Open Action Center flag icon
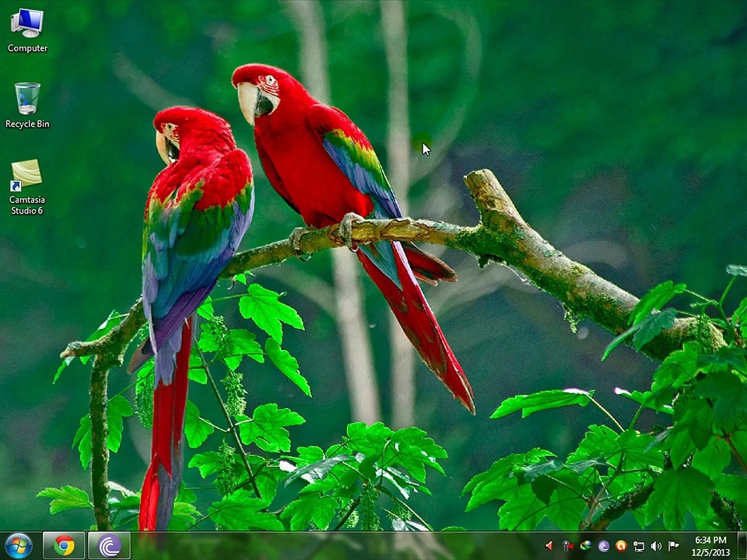The image size is (747, 560). click(674, 546)
